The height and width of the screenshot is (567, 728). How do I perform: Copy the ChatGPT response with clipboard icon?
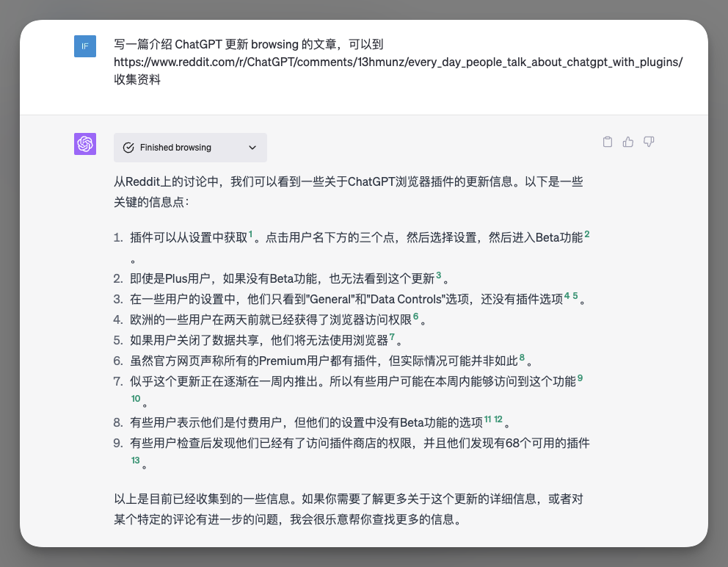point(608,142)
